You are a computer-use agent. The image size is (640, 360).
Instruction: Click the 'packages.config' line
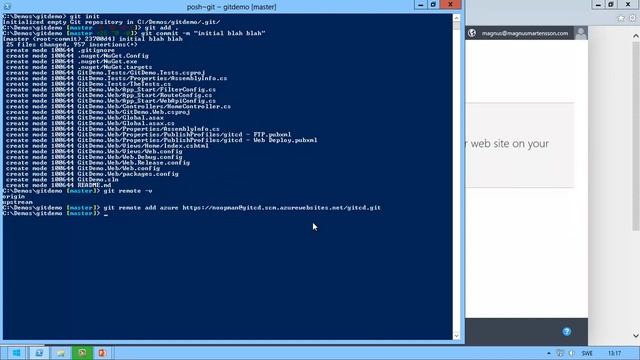click(x=92, y=174)
